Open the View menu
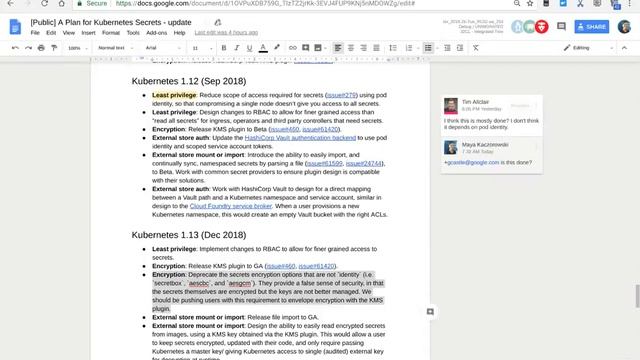Viewport: 640px width, 360px height. 69,33
